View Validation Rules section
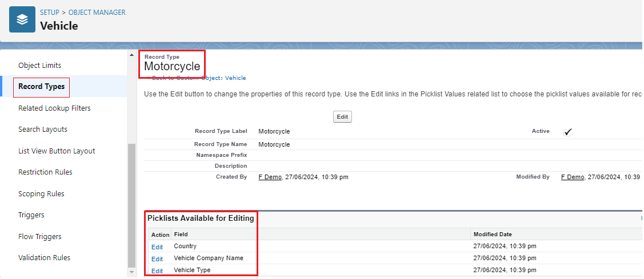This screenshot has width=644, height=279. pyautogui.click(x=44, y=258)
